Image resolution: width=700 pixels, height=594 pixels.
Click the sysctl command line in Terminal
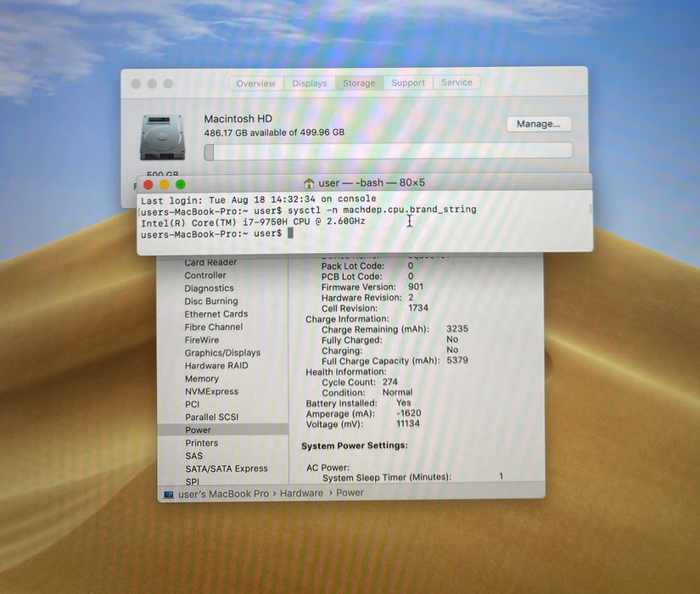click(309, 210)
